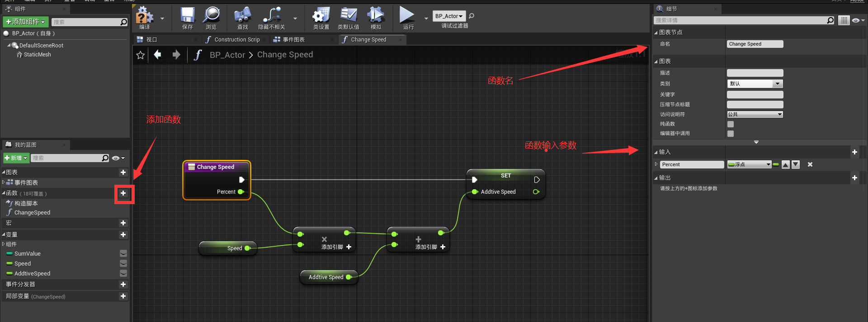The image size is (868, 322).
Task: Click the function name field Change Speed
Action: [x=755, y=44]
